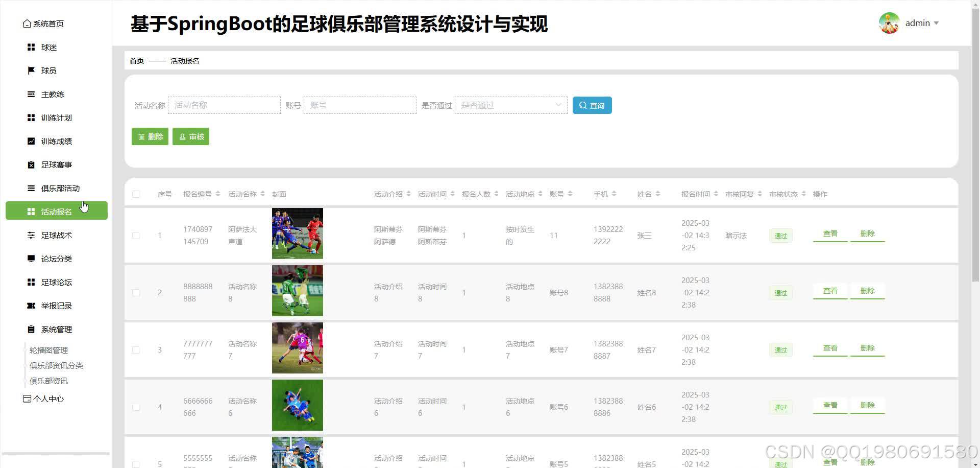Click the grid icon next to 足球论坛

point(31,282)
